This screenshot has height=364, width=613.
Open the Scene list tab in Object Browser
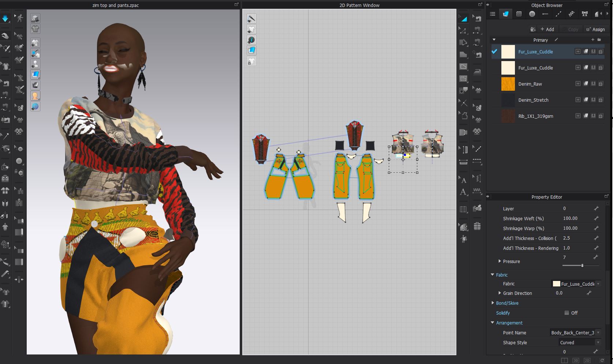click(x=493, y=14)
